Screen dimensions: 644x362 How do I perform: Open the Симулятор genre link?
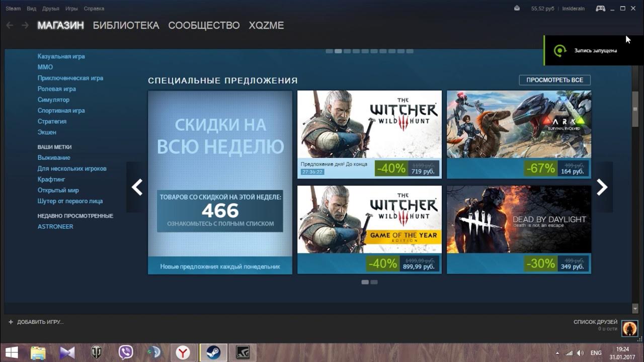tap(53, 100)
